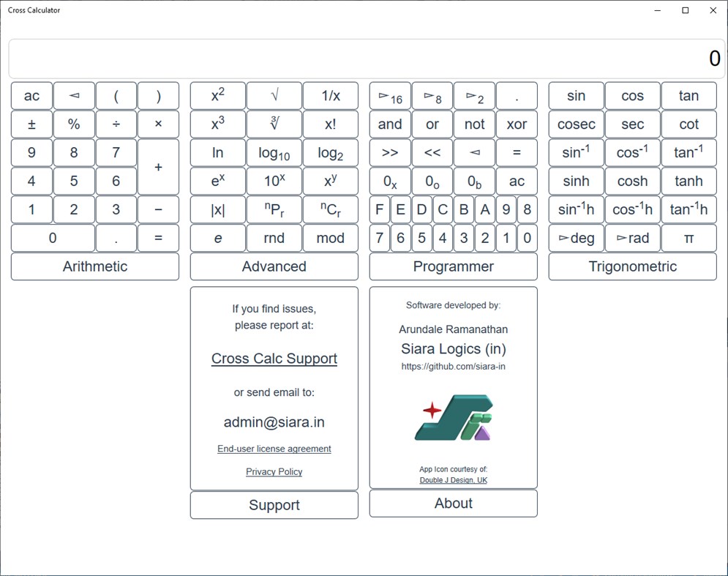Insert pi using the π button
The image size is (728, 576).
pos(688,237)
